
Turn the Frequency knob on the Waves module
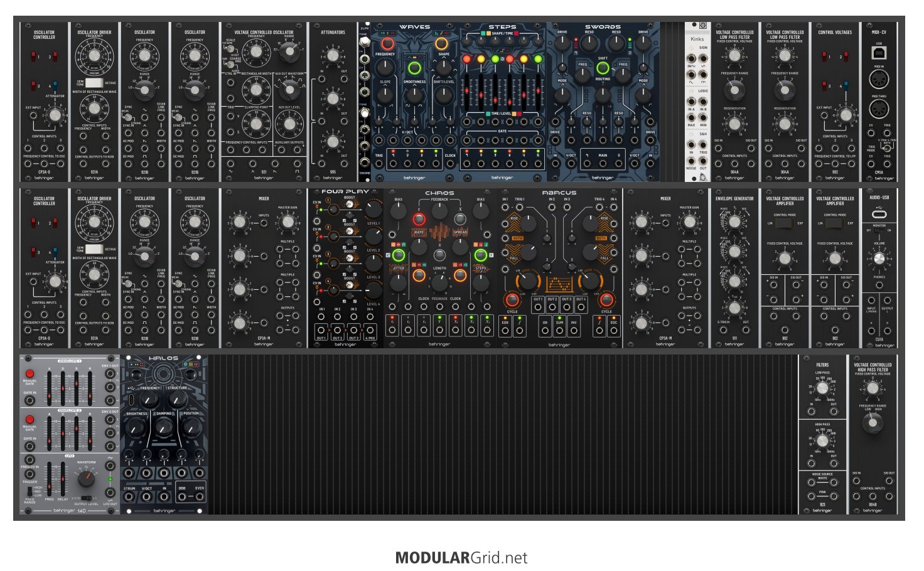pyautogui.click(x=385, y=68)
